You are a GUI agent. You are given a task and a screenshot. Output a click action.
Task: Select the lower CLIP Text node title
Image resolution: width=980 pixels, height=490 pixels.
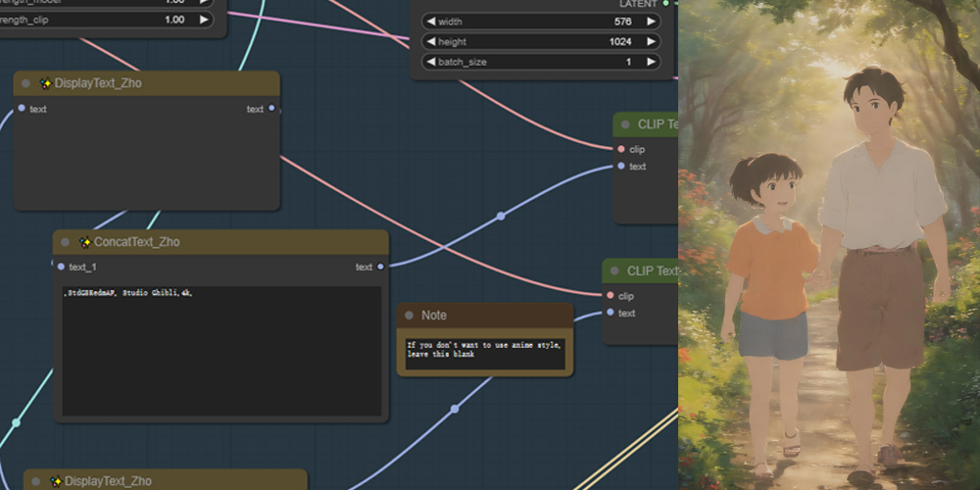pos(641,270)
